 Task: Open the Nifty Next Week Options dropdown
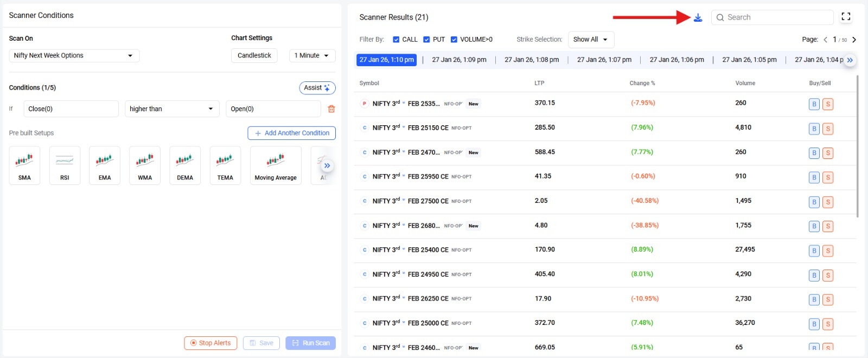click(x=74, y=56)
